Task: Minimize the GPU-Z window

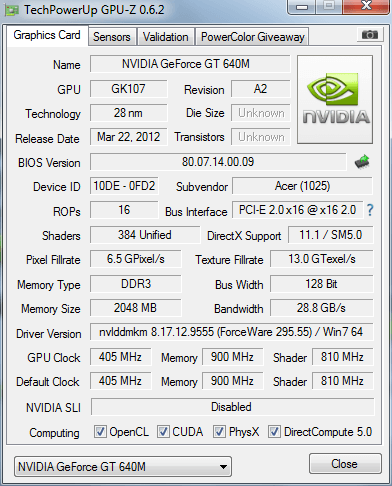Action: [302, 7]
